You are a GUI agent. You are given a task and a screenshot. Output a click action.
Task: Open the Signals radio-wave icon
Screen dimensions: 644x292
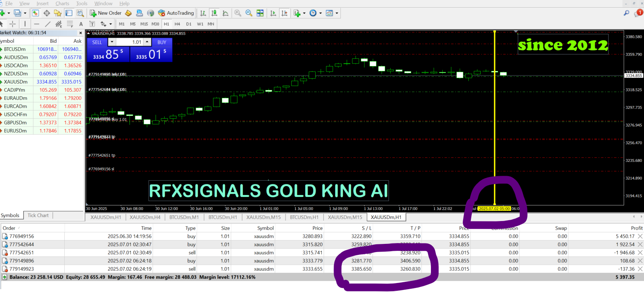click(151, 13)
